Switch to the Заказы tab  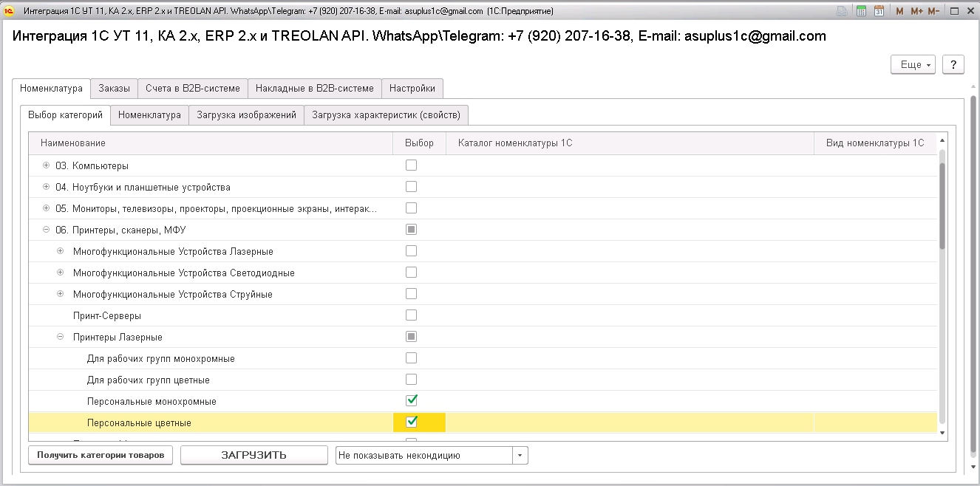pyautogui.click(x=114, y=88)
